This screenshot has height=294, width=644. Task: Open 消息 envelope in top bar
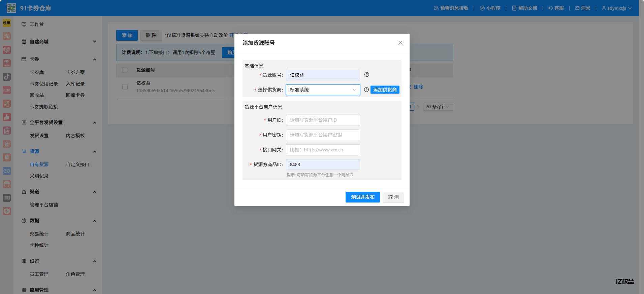(x=582, y=8)
